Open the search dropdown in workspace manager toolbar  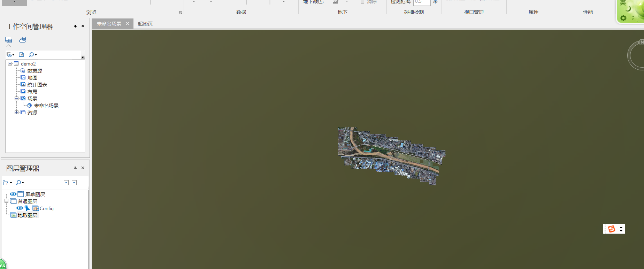(x=33, y=55)
